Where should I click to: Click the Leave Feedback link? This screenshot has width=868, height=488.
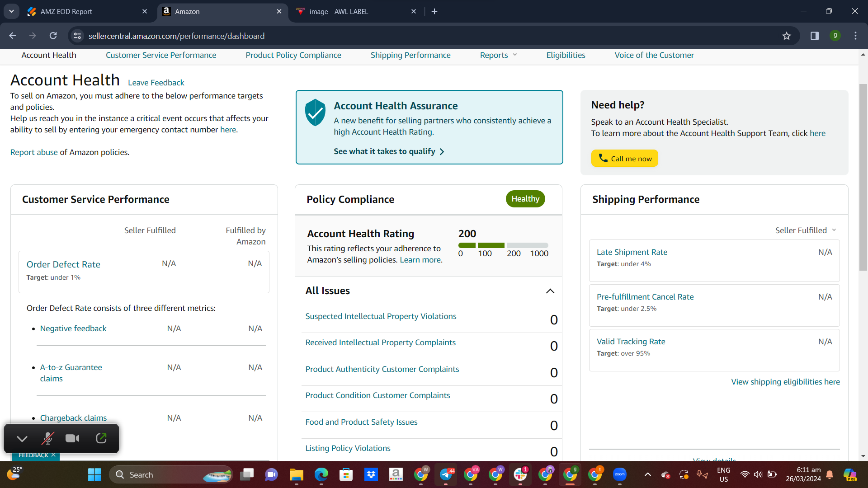pos(156,83)
